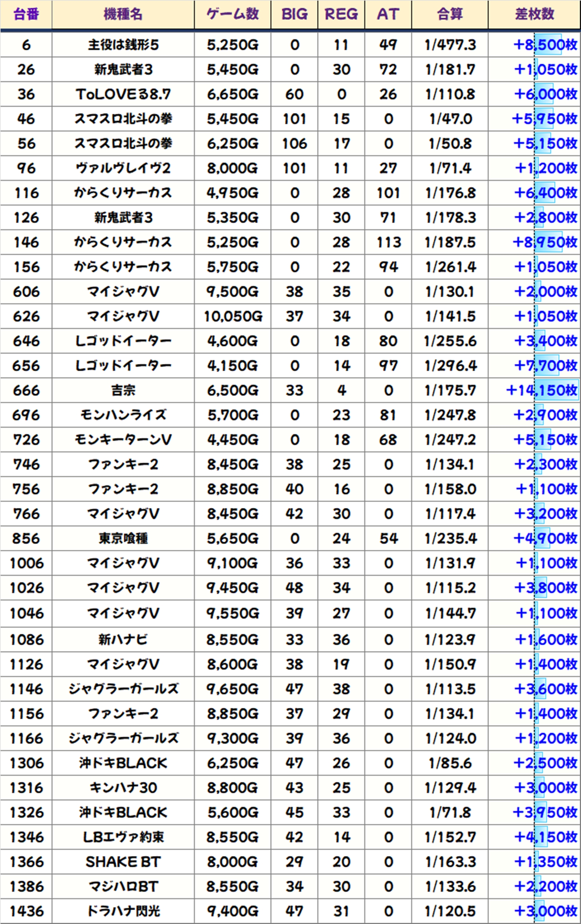Click the 機種名 column header

click(123, 15)
